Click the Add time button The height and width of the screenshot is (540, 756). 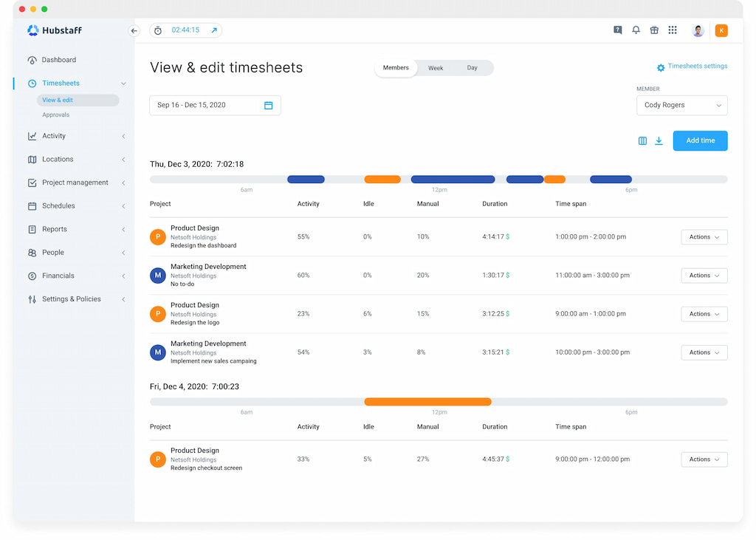click(700, 140)
